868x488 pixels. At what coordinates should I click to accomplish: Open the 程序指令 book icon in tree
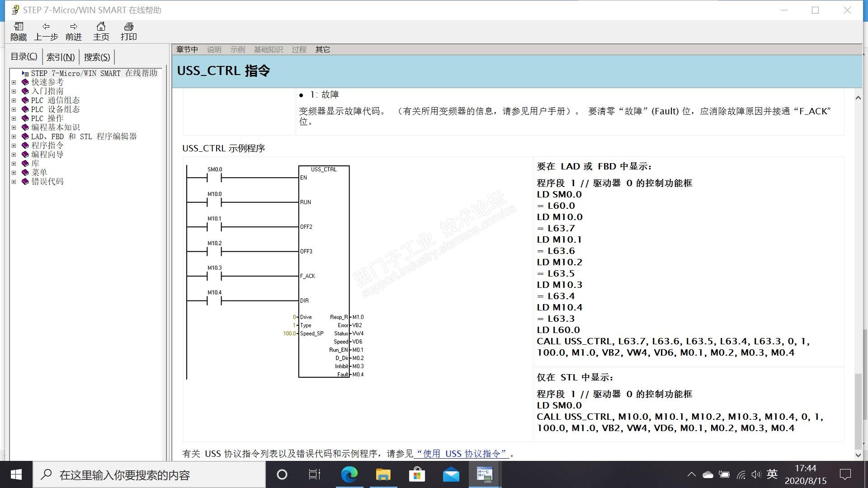point(25,145)
